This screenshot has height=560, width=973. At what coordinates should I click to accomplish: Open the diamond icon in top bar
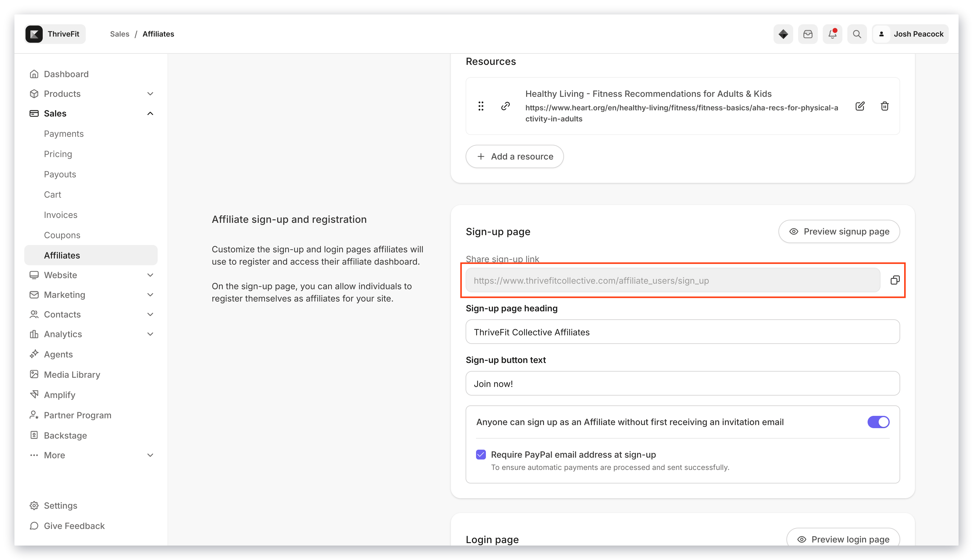(783, 34)
